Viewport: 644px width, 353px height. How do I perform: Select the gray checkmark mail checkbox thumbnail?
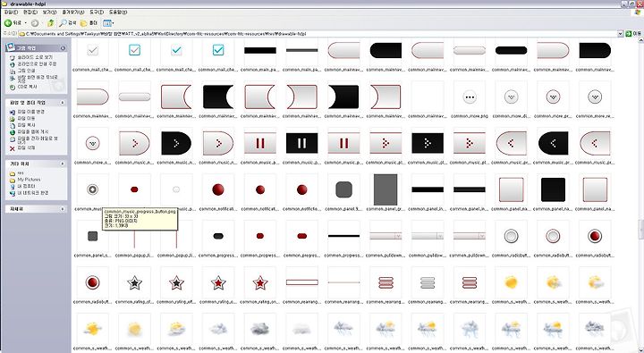(93, 50)
